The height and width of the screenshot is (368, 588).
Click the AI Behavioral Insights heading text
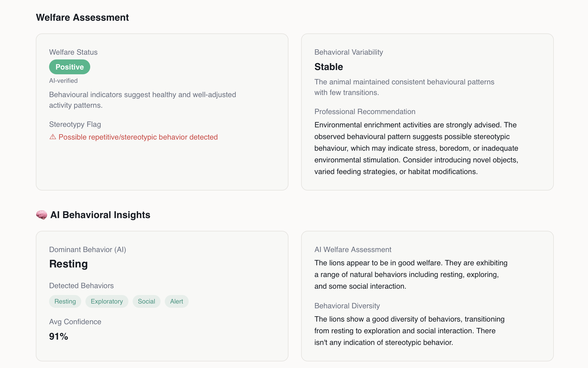tap(100, 215)
